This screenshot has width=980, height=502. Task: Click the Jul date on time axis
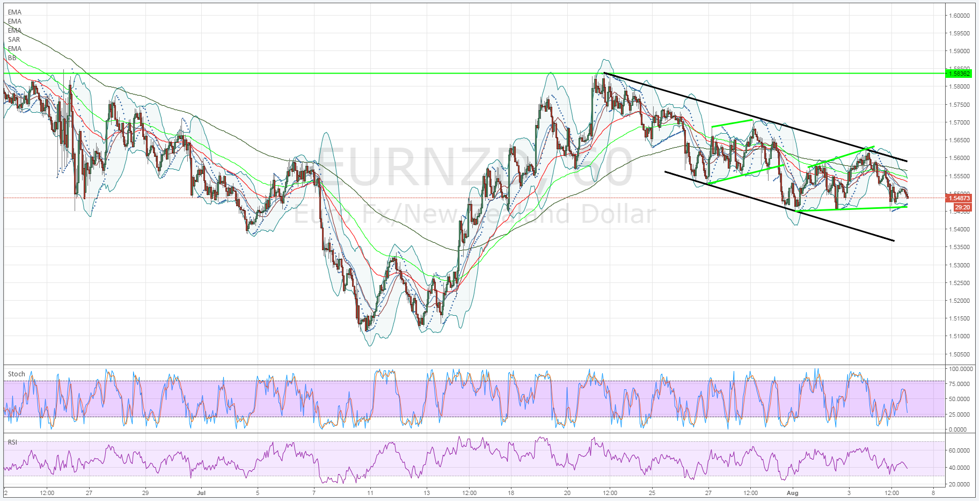201,492
